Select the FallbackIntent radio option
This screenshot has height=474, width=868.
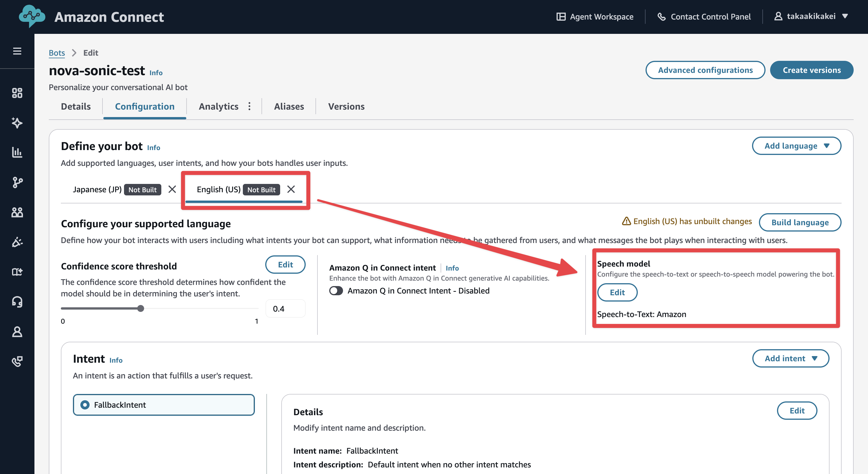pyautogui.click(x=85, y=405)
